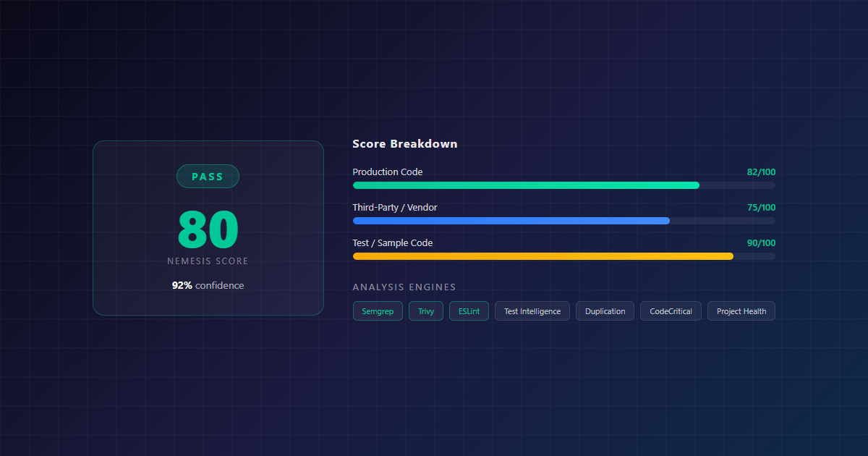The height and width of the screenshot is (456, 868).
Task: Select the Project Health engine chip
Action: (x=741, y=311)
